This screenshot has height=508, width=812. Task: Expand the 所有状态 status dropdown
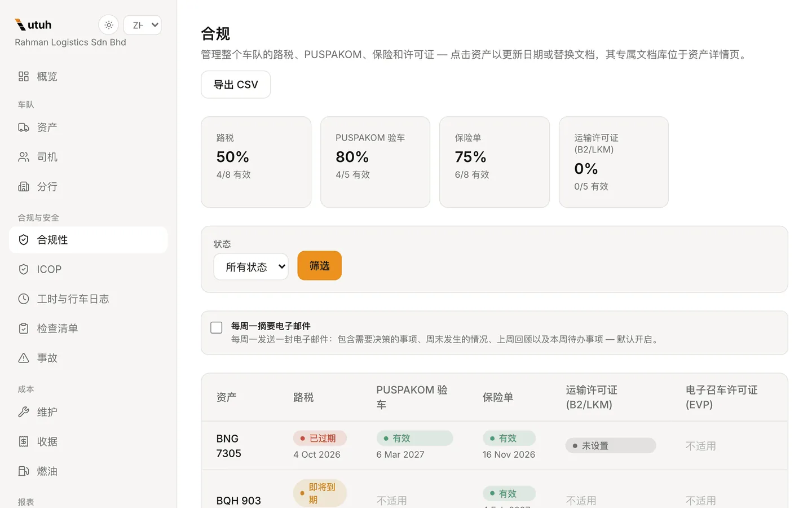pyautogui.click(x=251, y=266)
